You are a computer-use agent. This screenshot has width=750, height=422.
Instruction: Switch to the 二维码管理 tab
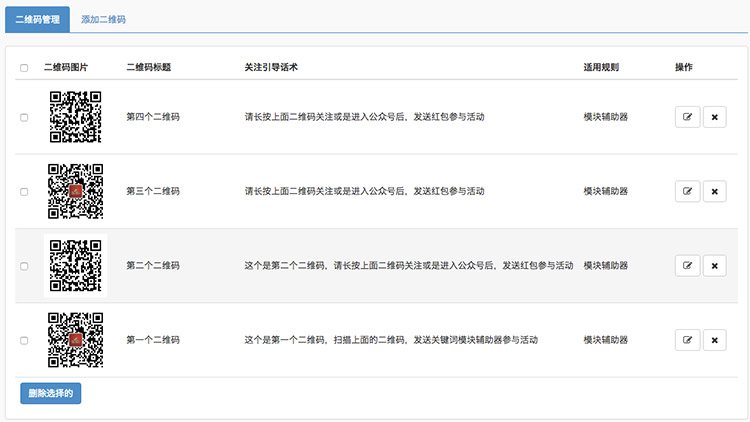point(37,20)
